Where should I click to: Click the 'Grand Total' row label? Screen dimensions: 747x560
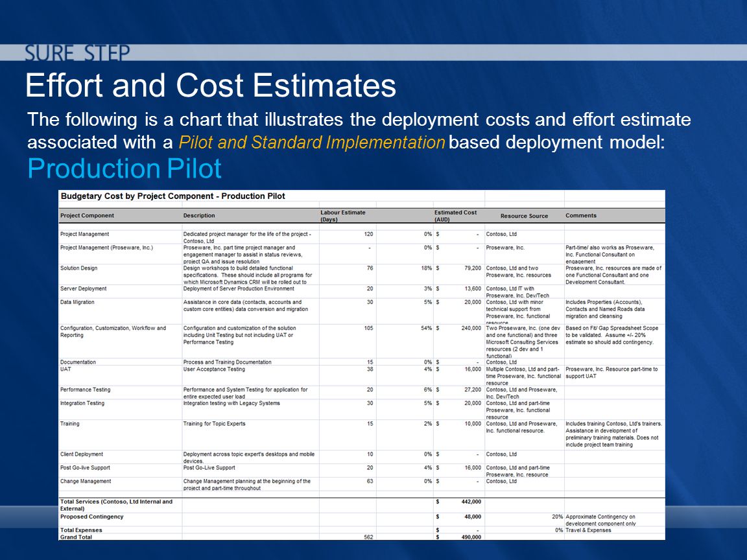point(76,537)
